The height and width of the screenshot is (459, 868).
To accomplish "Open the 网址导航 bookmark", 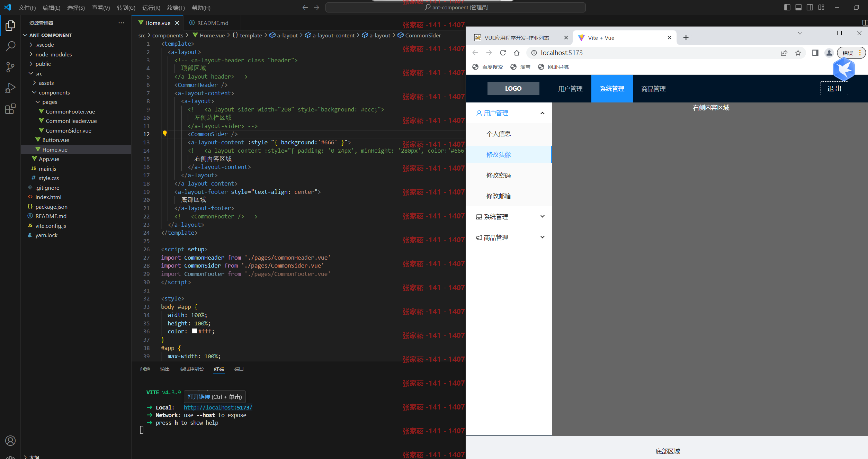I will (x=553, y=67).
